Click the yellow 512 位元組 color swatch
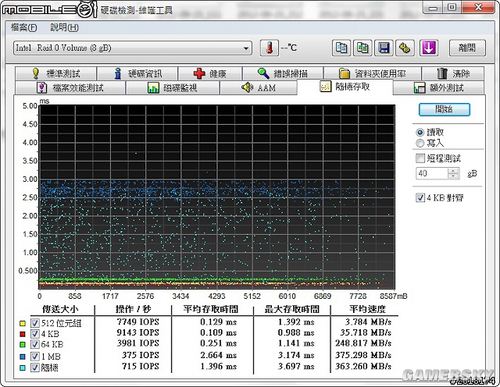The height and width of the screenshot is (387, 500). (22, 323)
